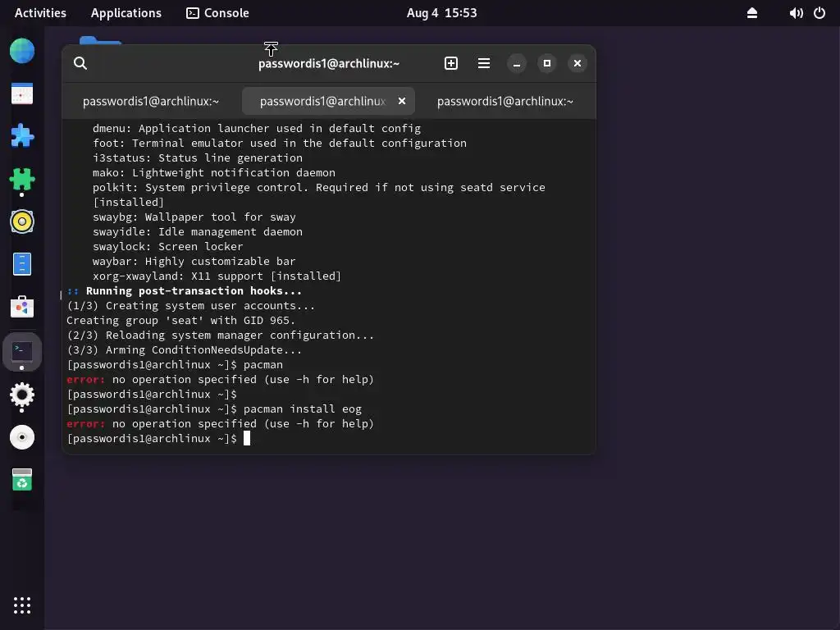Click 'swayidle: Idle management daemon' line
The image size is (840, 630).
pyautogui.click(x=197, y=232)
